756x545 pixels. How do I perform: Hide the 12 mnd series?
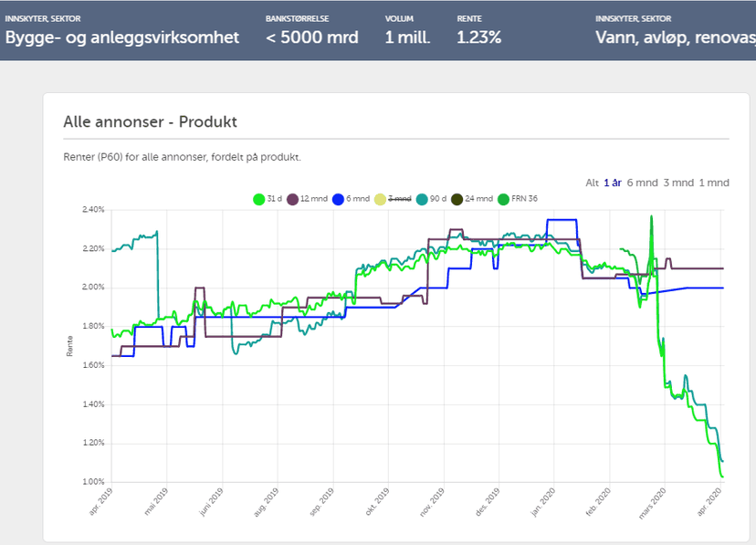pyautogui.click(x=312, y=199)
